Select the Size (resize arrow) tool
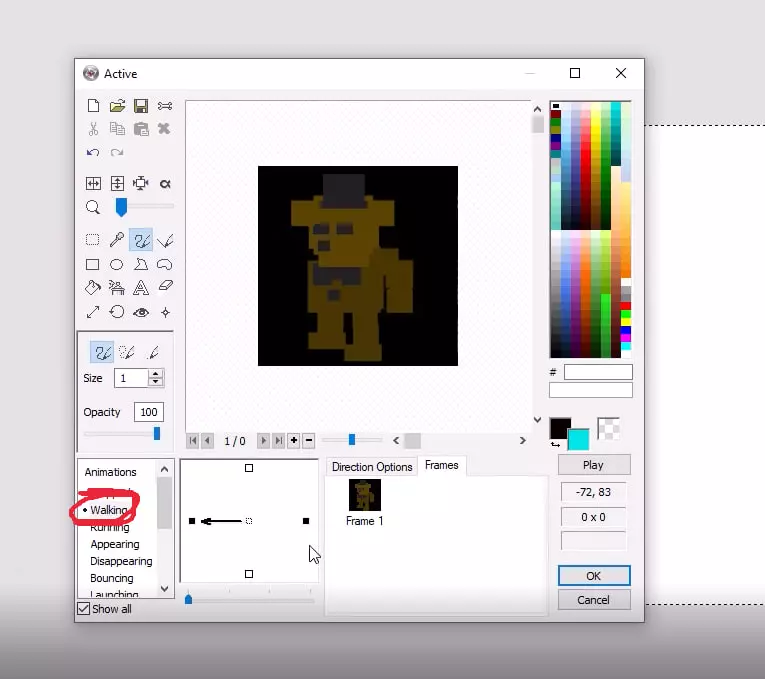The height and width of the screenshot is (679, 765). point(93,312)
